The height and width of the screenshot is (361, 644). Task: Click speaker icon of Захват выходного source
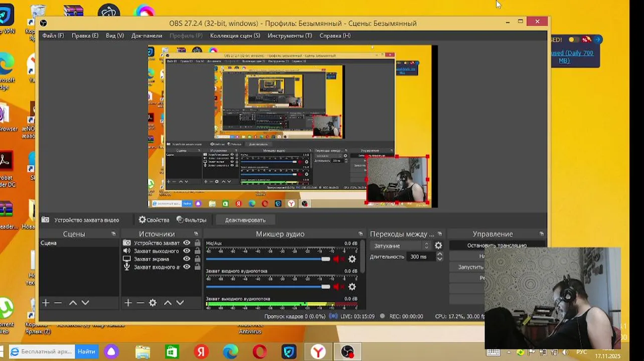[x=127, y=251]
